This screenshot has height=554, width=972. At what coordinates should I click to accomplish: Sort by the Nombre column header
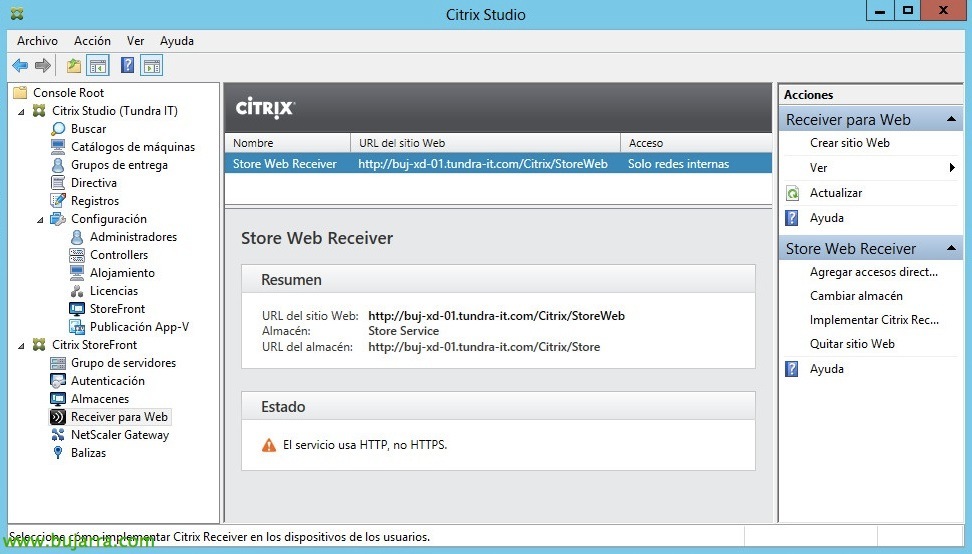point(288,143)
